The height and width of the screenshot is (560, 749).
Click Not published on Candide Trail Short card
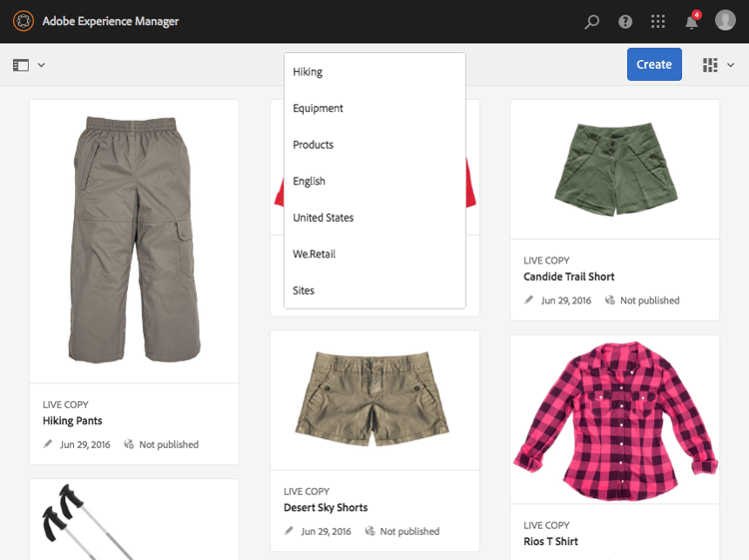650,300
